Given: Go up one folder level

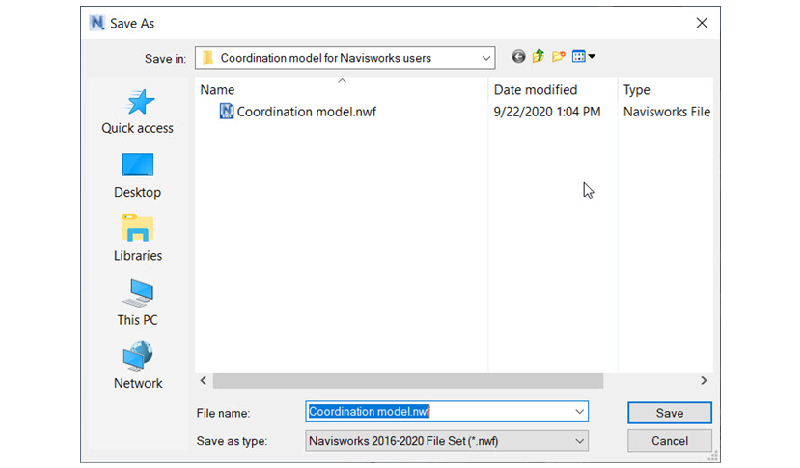Looking at the screenshot, I should (538, 57).
